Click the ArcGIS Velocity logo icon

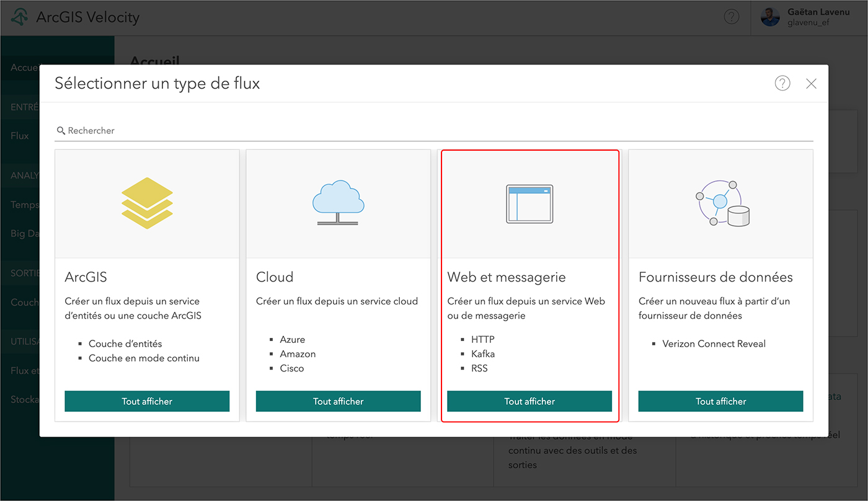pos(20,17)
